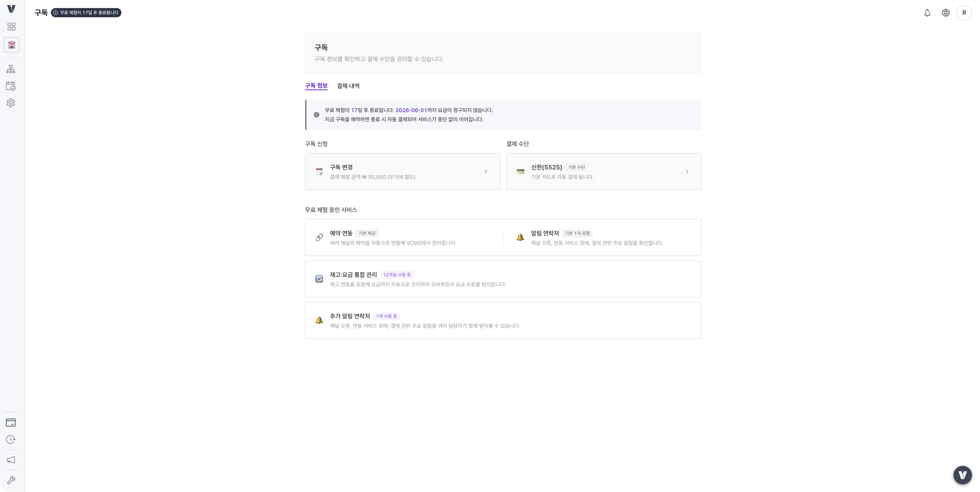Click the V logo in sidebar top

click(x=11, y=9)
